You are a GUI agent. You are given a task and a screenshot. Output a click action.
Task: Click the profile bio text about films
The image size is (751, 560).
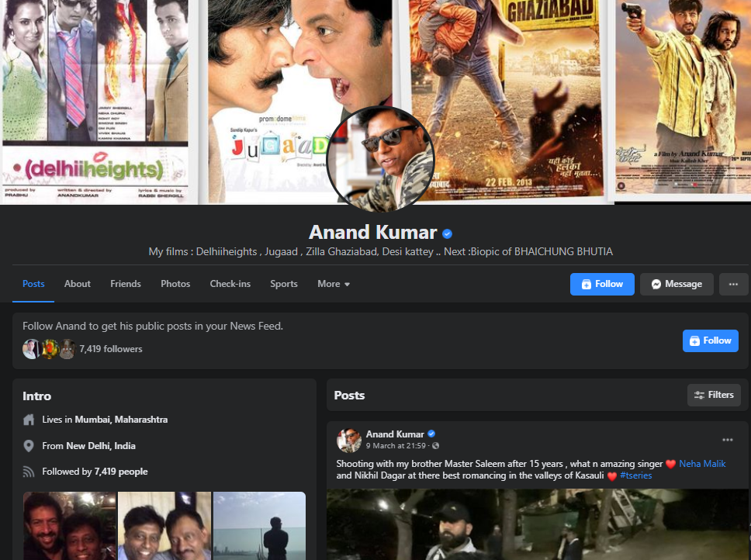point(380,251)
